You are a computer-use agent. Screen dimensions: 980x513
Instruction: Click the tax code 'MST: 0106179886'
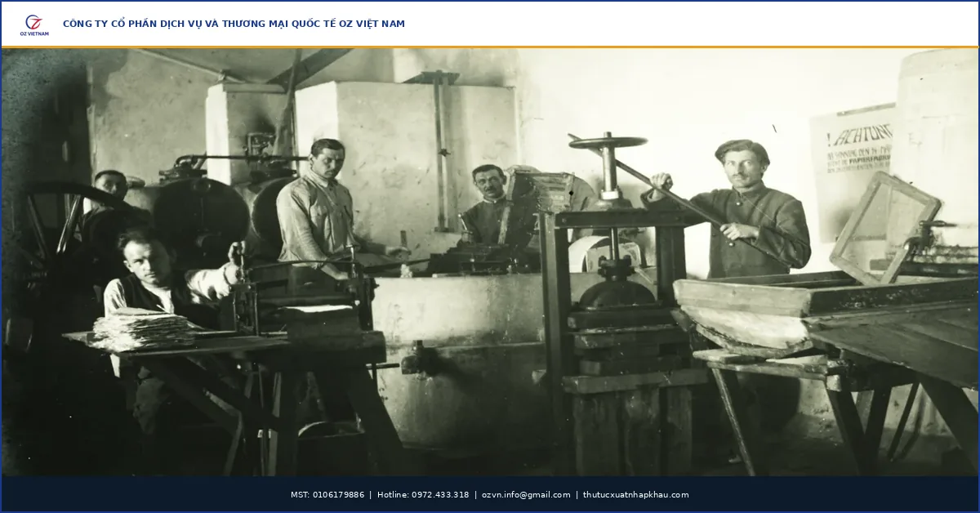click(x=327, y=495)
